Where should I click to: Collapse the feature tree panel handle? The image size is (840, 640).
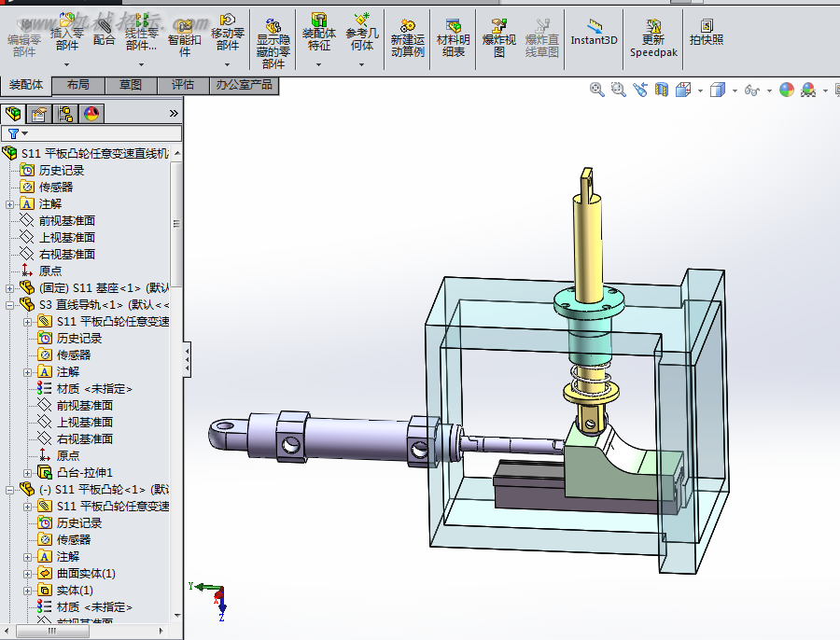(187, 359)
